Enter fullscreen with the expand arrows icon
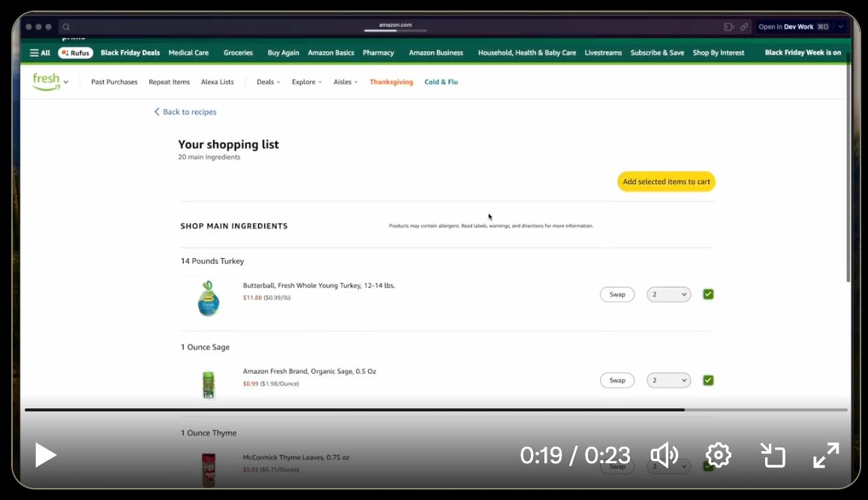868x500 pixels. pos(826,455)
